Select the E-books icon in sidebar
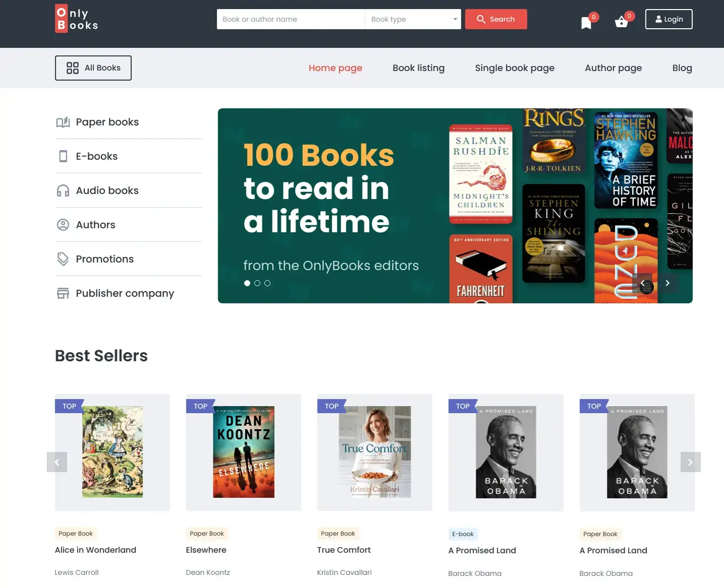Screen dimensions: 724x588 (x=63, y=156)
